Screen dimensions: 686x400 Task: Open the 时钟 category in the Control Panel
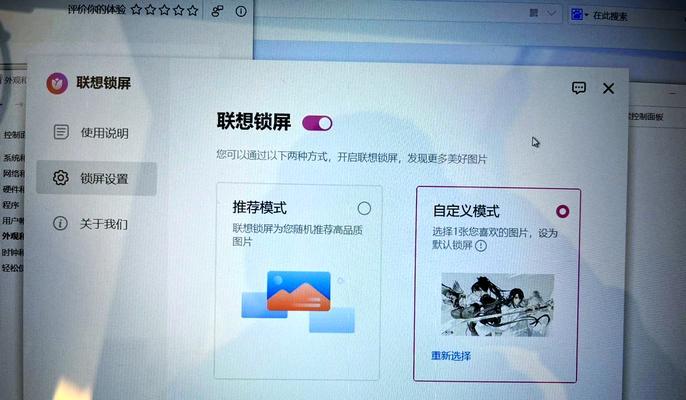point(12,252)
